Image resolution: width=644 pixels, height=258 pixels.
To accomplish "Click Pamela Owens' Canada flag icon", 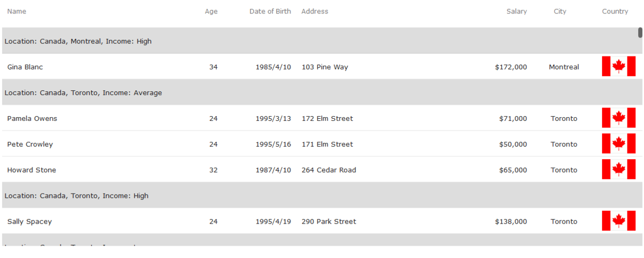I will (618, 118).
